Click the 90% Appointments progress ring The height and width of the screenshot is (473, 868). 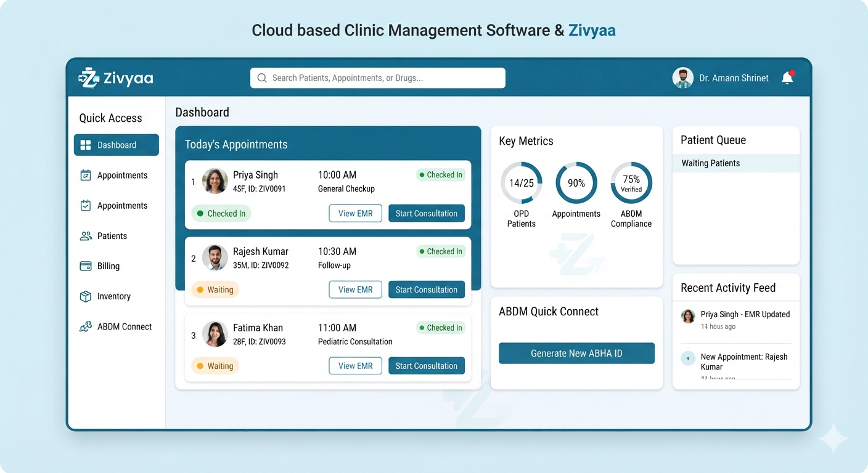[x=576, y=183]
